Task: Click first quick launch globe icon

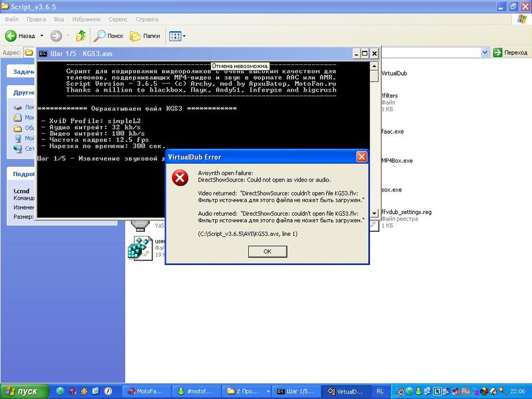Action: [x=60, y=391]
